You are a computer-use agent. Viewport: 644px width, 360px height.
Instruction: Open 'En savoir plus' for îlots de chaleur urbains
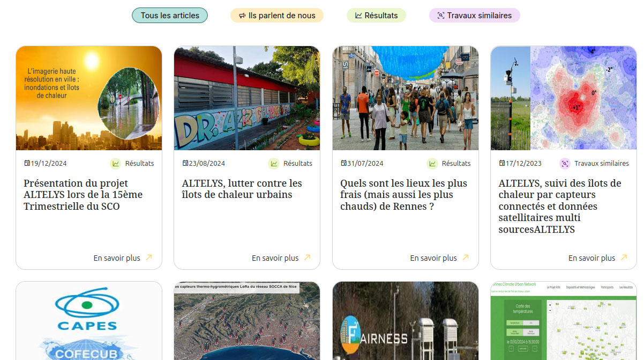275,258
